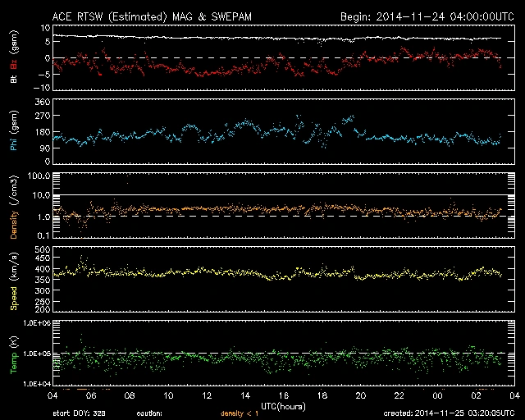This screenshot has width=525, height=420.
Task: Select the yellow Speed (km/s) axis label
Action: [14, 280]
